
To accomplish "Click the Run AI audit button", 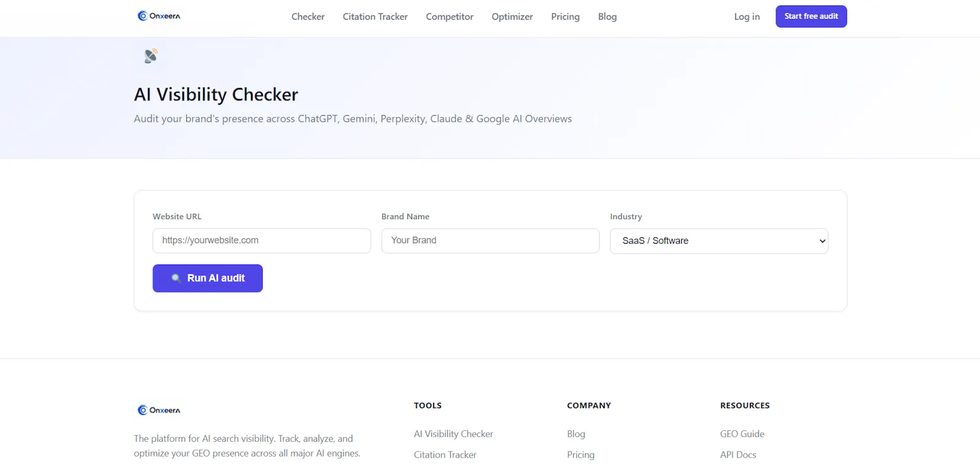I will pos(208,278).
